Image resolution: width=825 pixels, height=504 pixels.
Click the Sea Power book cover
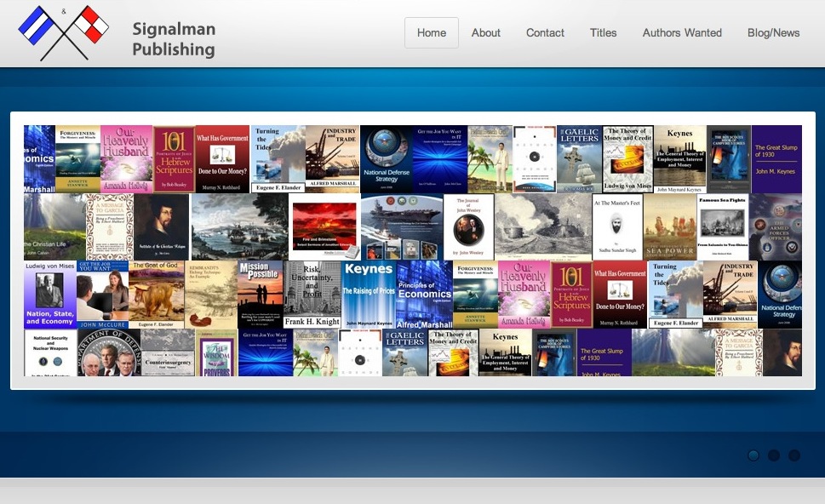(x=670, y=226)
